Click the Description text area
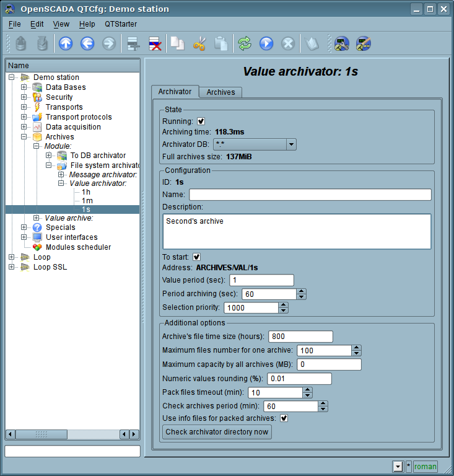Image resolution: width=454 pixels, height=476 pixels. (297, 232)
